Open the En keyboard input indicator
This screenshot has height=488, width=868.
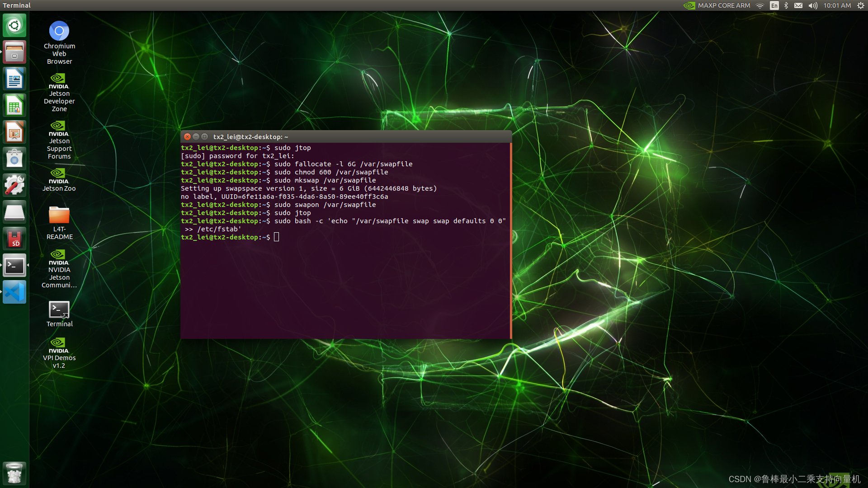coord(774,5)
